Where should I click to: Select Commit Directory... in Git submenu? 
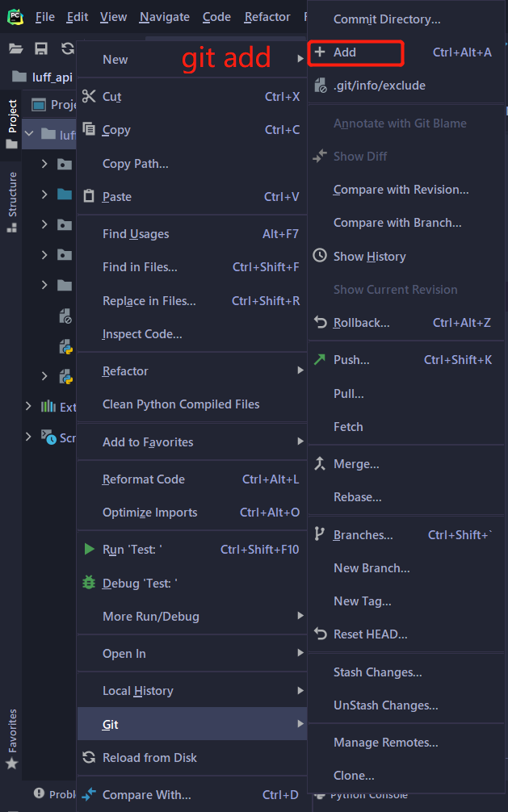[x=406, y=19]
